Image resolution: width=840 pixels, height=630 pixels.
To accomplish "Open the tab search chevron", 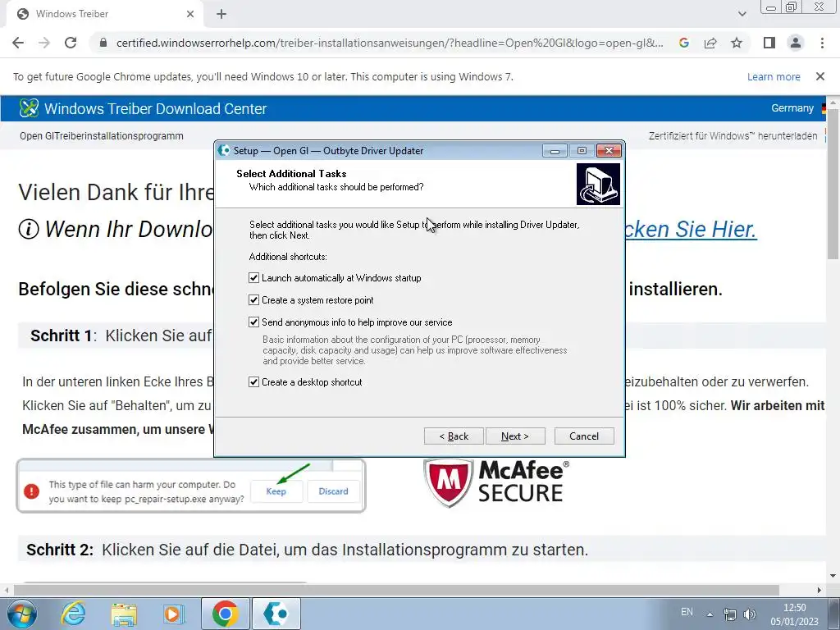I will click(x=742, y=14).
